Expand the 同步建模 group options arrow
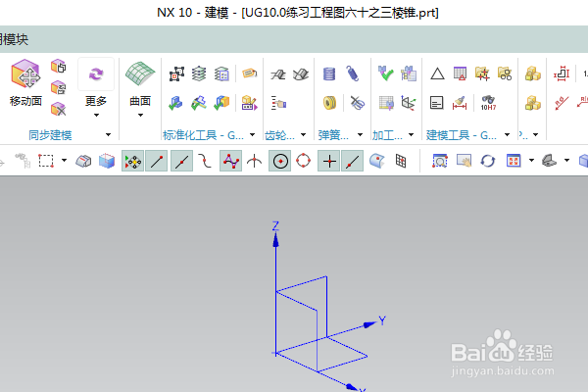588x392 pixels. [108, 134]
